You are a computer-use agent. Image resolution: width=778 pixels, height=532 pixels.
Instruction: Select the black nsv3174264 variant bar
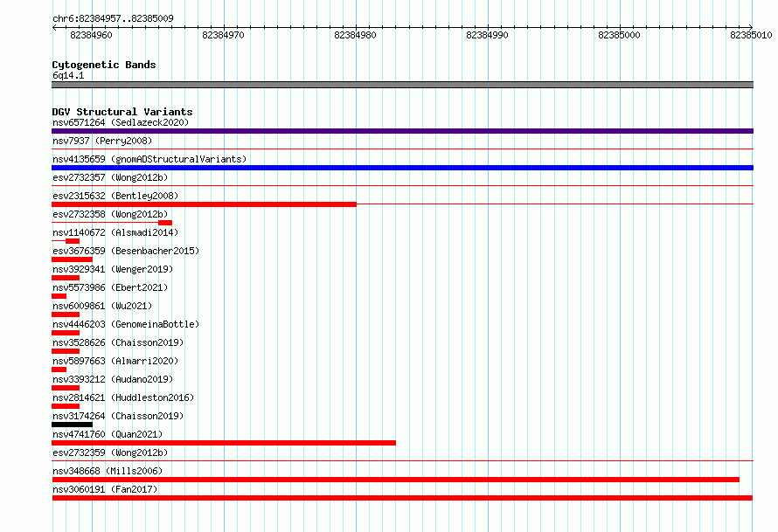72,425
